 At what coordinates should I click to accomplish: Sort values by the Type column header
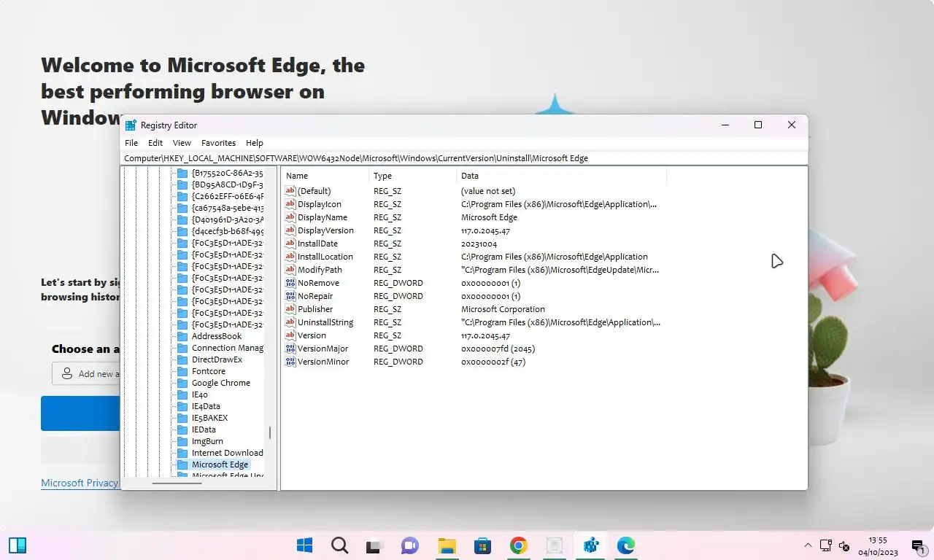[x=412, y=176]
